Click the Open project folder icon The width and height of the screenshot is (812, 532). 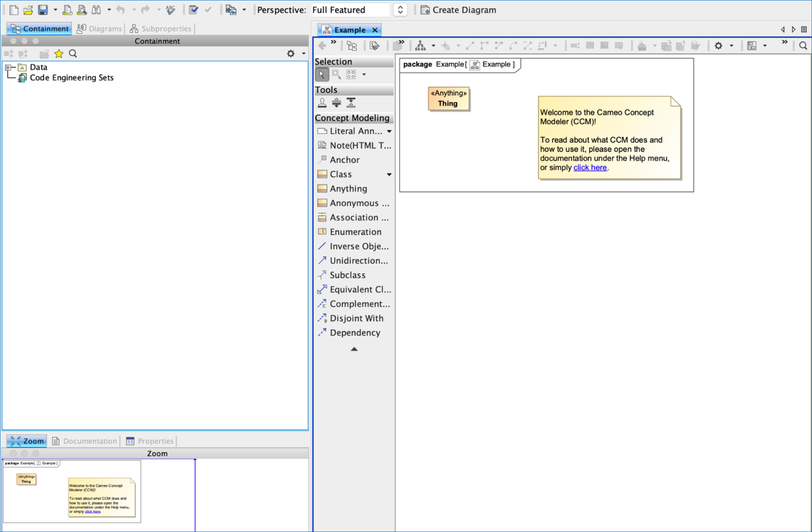(x=28, y=10)
